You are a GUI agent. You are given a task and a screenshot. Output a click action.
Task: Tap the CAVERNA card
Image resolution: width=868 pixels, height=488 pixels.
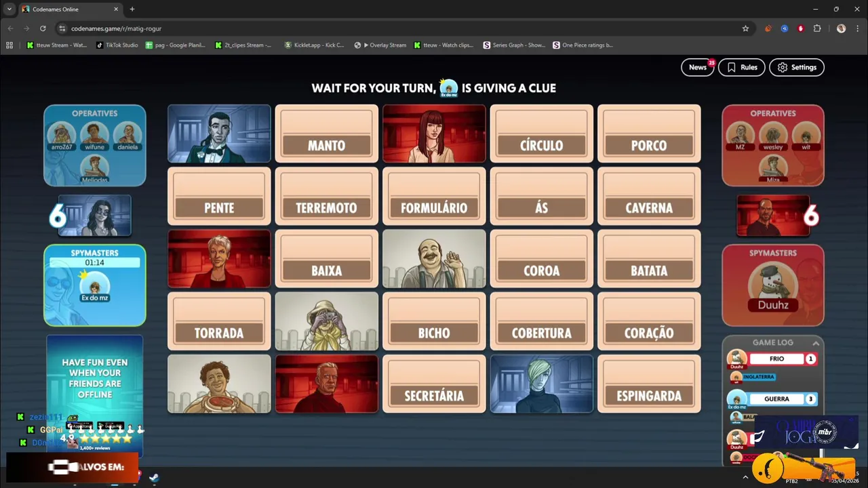[649, 196]
